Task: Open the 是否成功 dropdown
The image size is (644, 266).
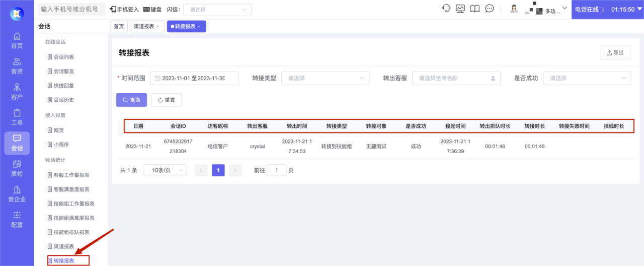Action: (x=587, y=78)
